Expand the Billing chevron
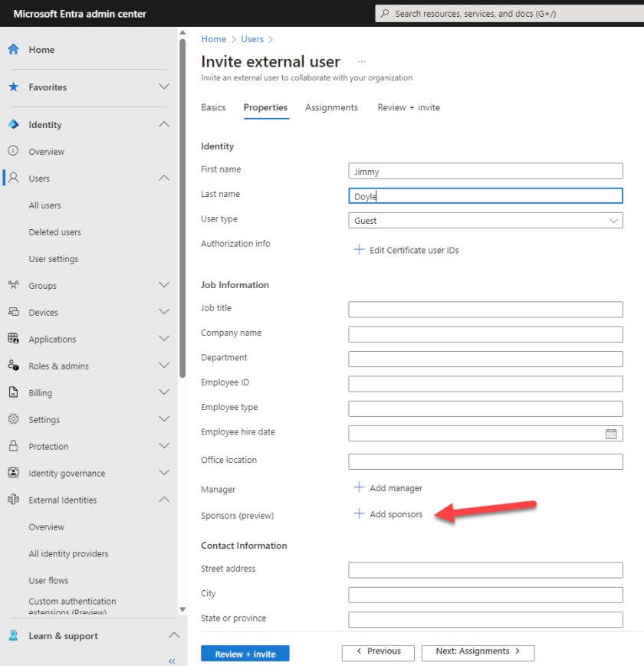The height and width of the screenshot is (666, 644). click(164, 392)
